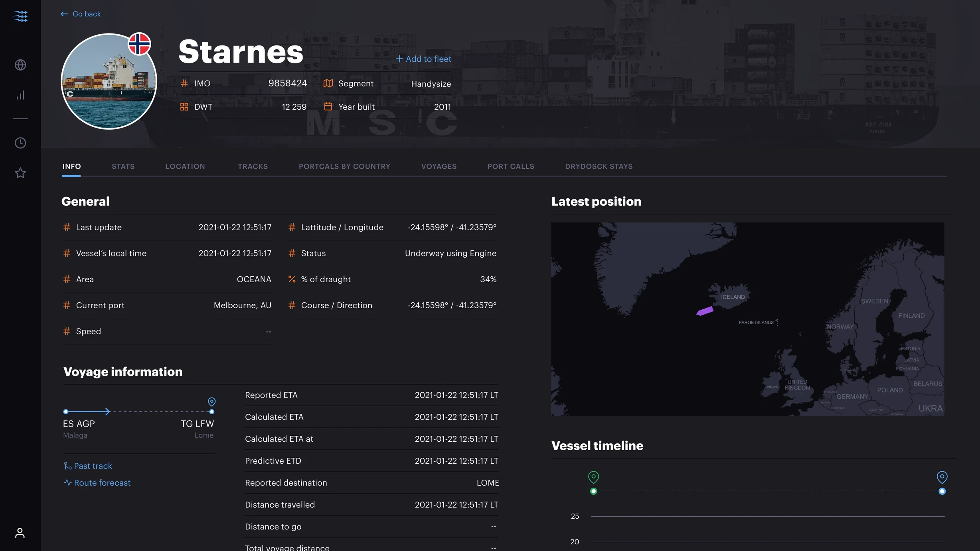Open the Route forecast link
The image size is (980, 551).
pyautogui.click(x=97, y=482)
